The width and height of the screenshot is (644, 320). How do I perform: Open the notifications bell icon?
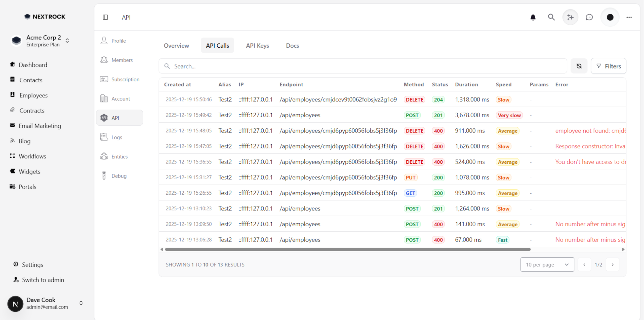coord(533,17)
